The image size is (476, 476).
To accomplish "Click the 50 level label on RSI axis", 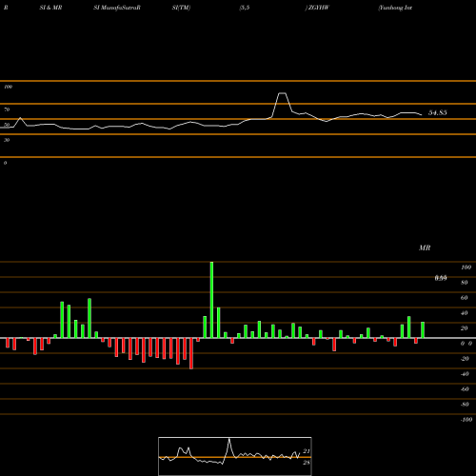I will (7, 125).
